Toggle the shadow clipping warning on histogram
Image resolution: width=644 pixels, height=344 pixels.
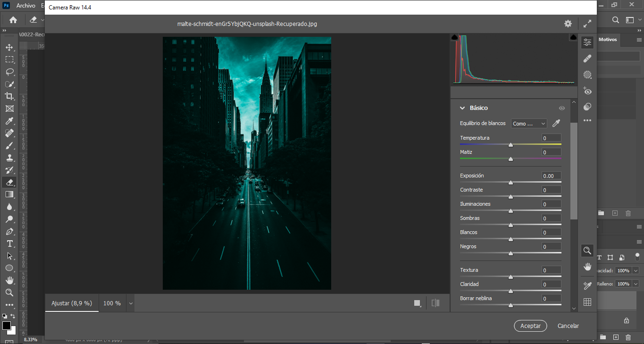pyautogui.click(x=454, y=37)
